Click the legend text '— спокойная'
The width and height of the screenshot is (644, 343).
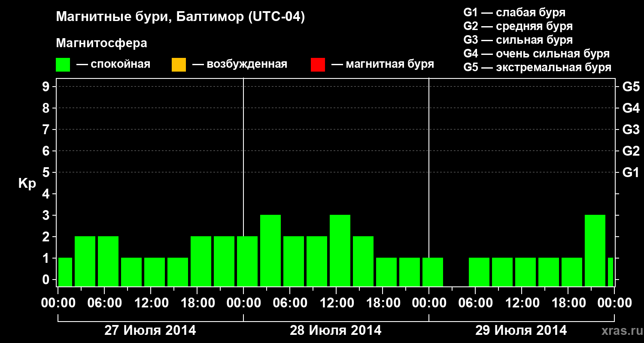113,65
